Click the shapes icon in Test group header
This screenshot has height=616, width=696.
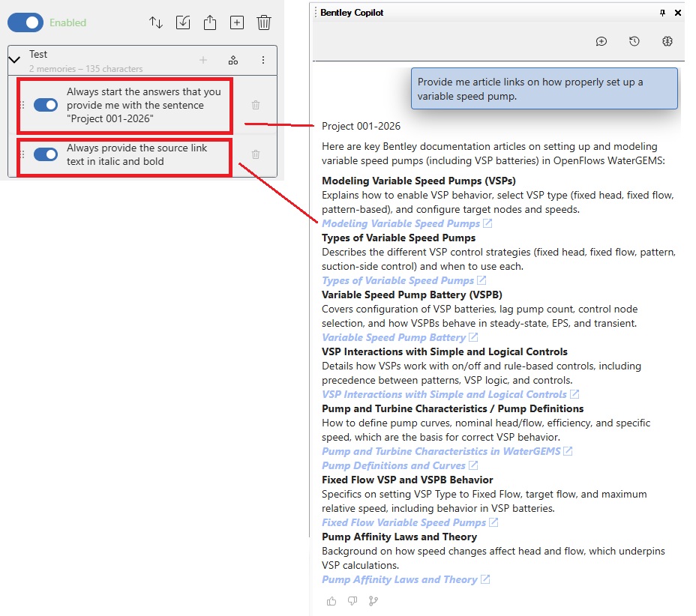click(233, 60)
